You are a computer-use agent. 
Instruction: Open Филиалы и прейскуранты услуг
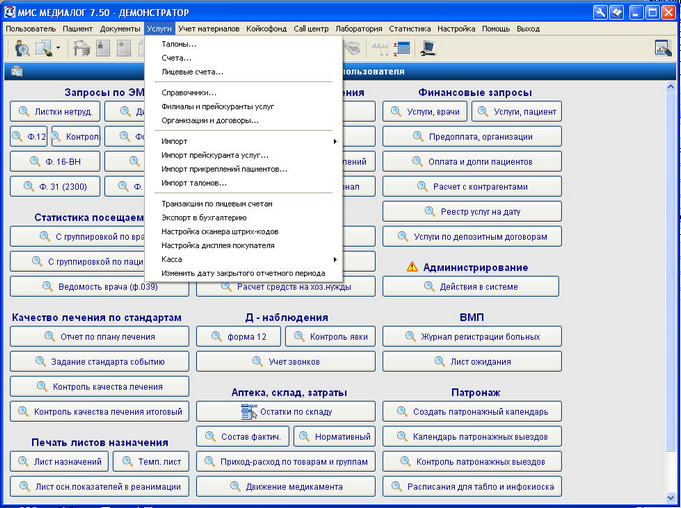pyautogui.click(x=244, y=106)
